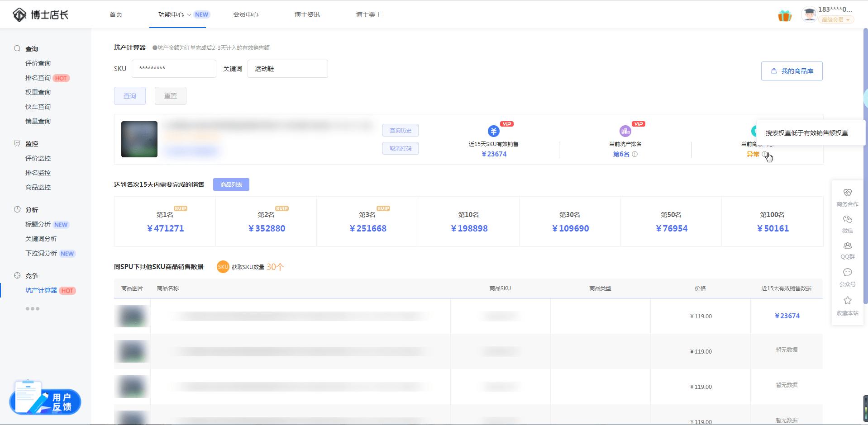Click the 商品列表 button

point(231,184)
